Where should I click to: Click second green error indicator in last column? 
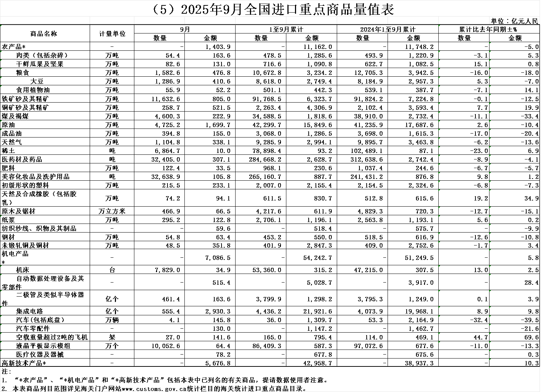[x=490, y=51]
